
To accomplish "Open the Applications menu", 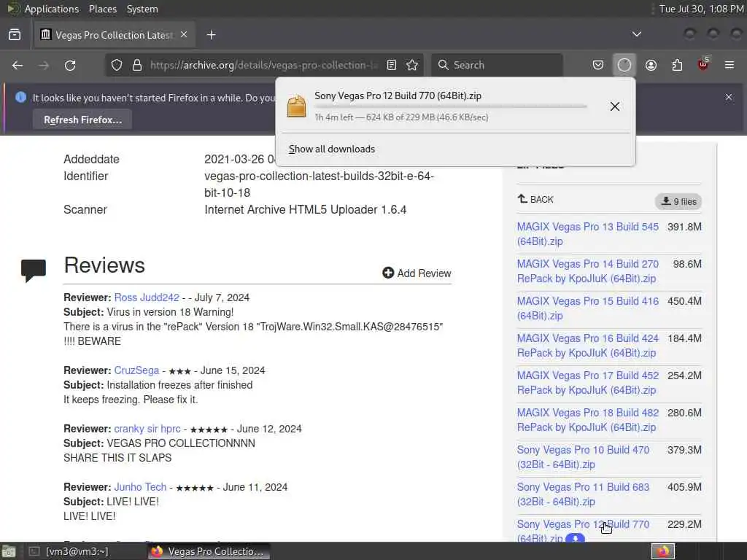I will pyautogui.click(x=52, y=9).
